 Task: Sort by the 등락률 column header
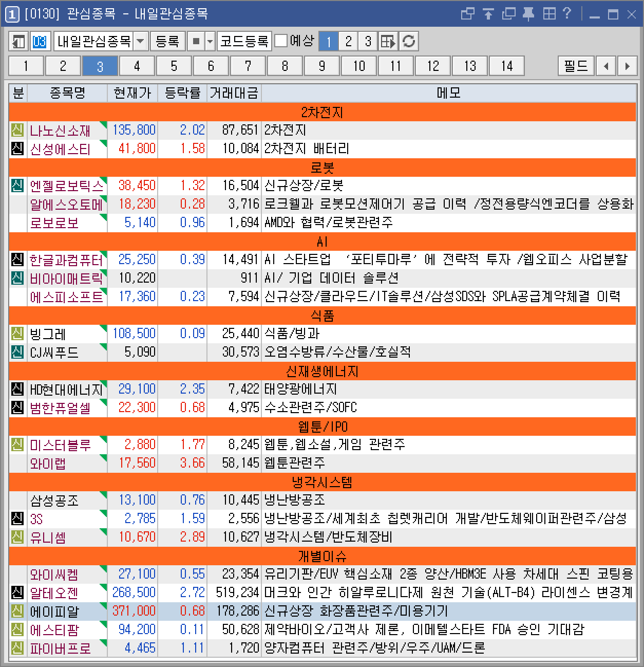click(x=182, y=93)
